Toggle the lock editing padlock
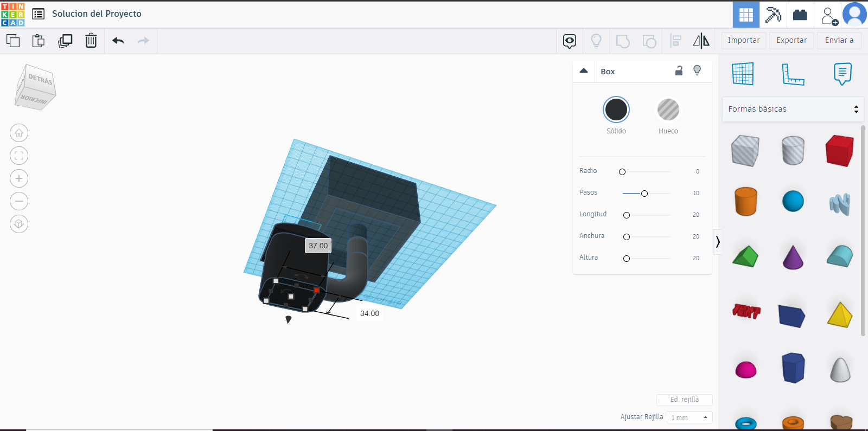The height and width of the screenshot is (431, 868). 679,70
